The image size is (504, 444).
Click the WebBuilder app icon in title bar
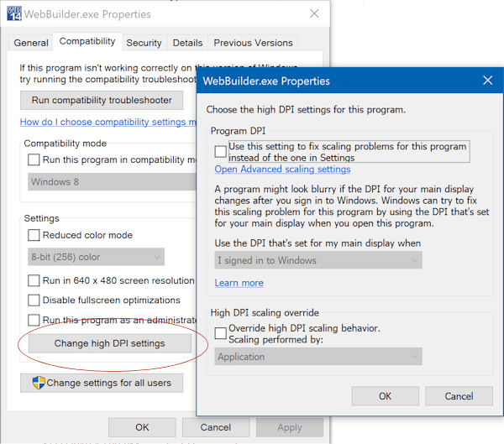(14, 13)
